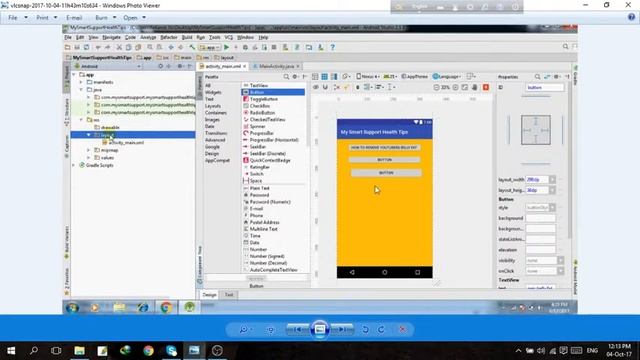Open Refactor menu in Android Studio snapshot
The image size is (640, 360).
tap(169, 37)
